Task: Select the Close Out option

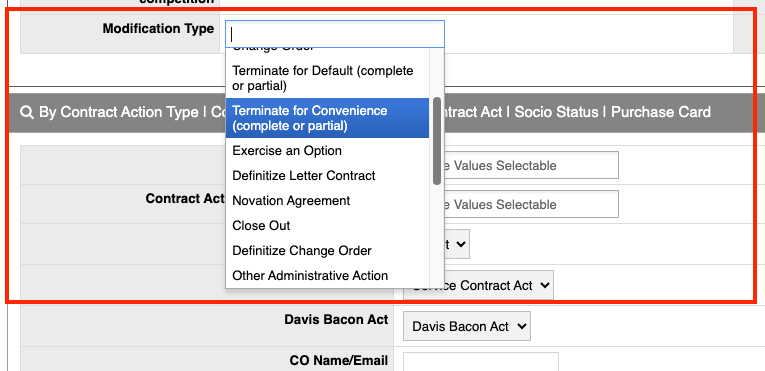Action: 327,226
